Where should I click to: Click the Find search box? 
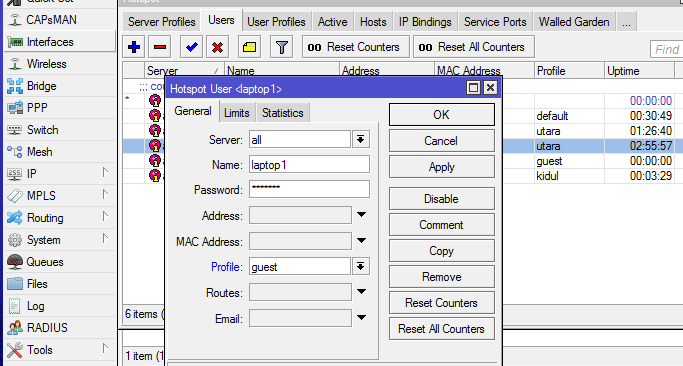[666, 49]
